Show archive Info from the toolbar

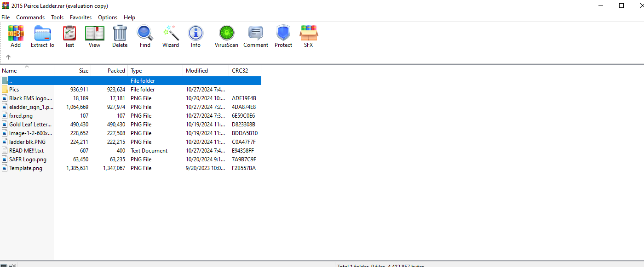[x=195, y=36]
